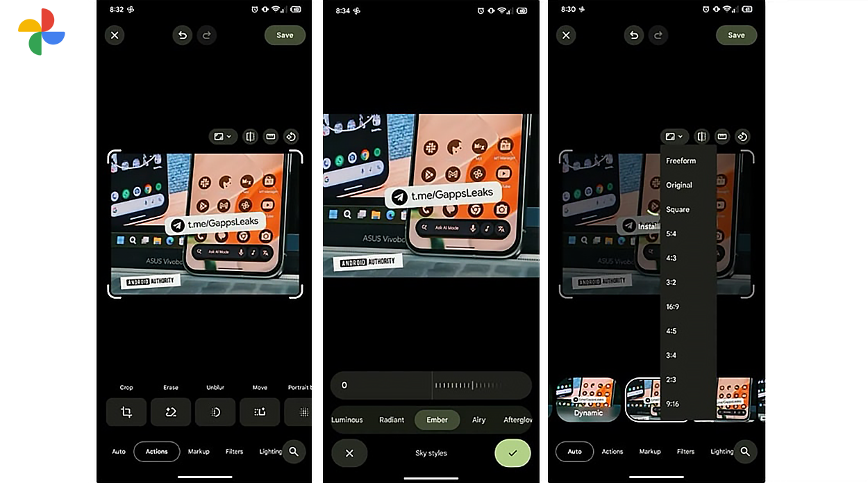Switch to the Lighting tab on the 8:30 screen
Viewport: 868px width, 483px height.
pos(722,452)
